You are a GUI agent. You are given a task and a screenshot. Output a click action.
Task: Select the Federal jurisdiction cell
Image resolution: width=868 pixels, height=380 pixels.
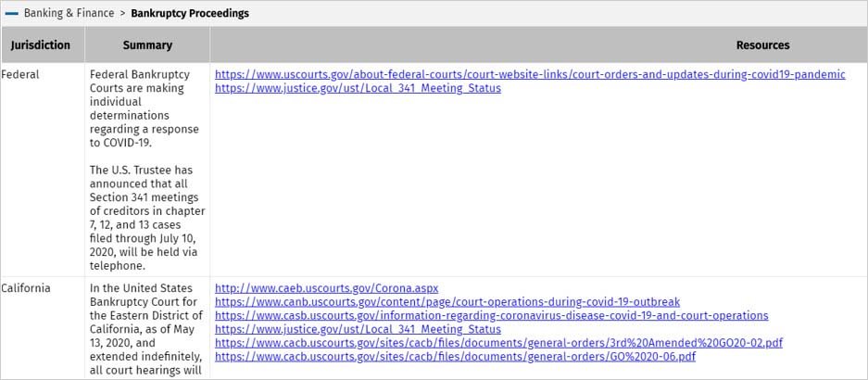pyautogui.click(x=20, y=75)
